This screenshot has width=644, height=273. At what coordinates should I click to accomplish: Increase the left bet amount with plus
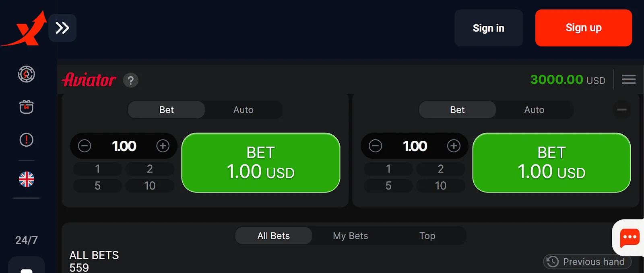pyautogui.click(x=163, y=146)
